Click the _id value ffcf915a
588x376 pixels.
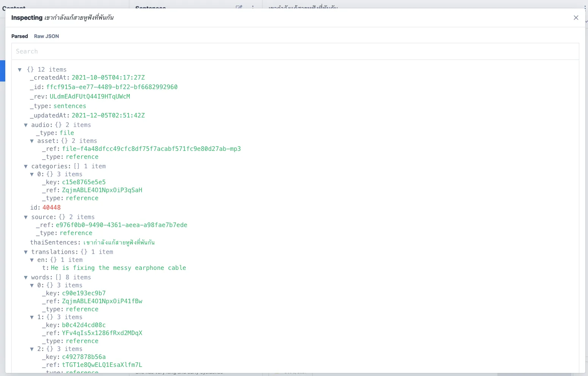(x=112, y=87)
